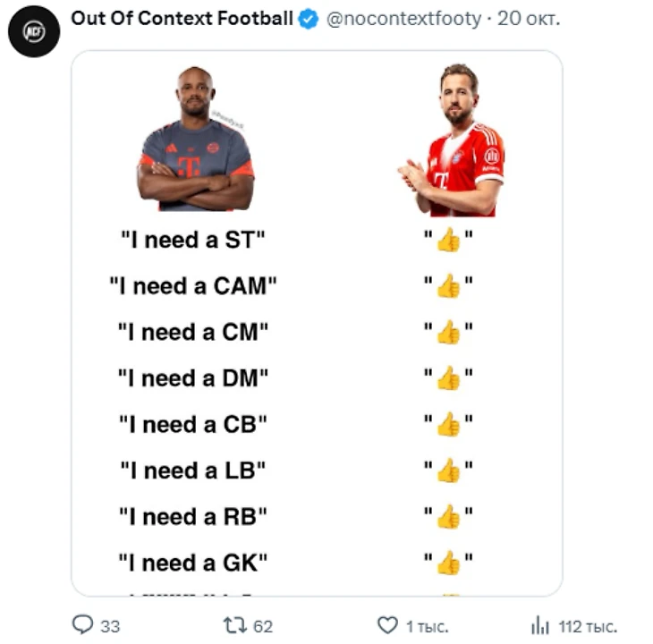Click the thumbs-up emoji beside "I need a CB"
This screenshot has width=653, height=644.
click(x=448, y=424)
